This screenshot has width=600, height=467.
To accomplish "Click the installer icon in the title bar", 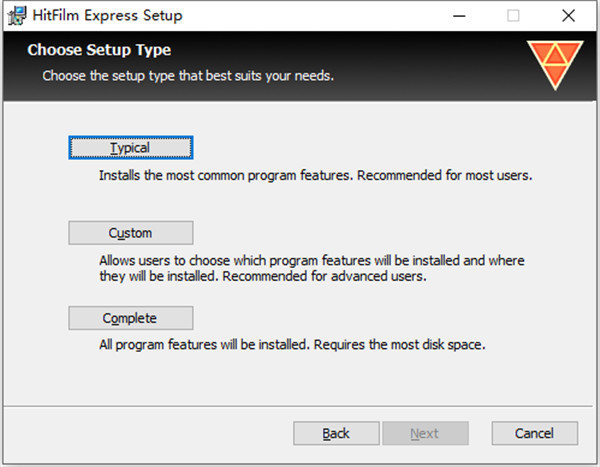I will 15,16.
